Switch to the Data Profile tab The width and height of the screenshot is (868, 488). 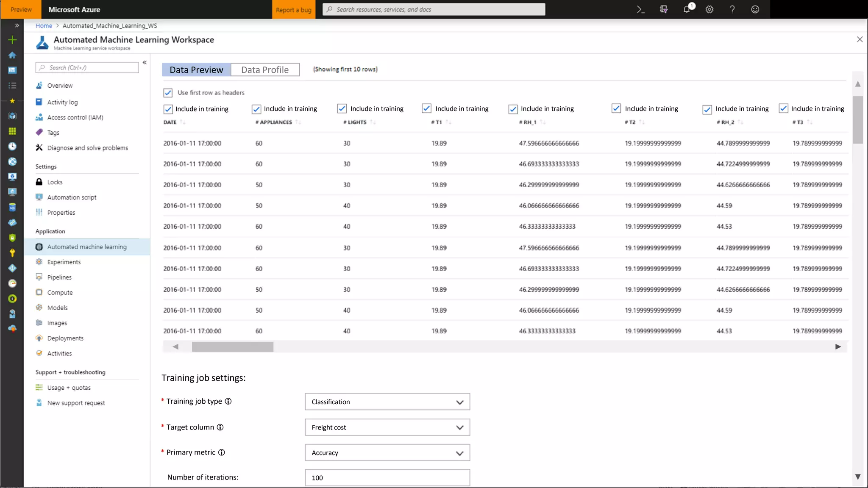pos(265,69)
